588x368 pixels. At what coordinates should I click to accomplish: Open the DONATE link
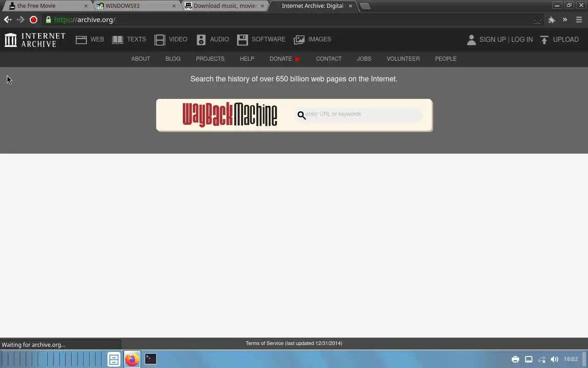284,59
